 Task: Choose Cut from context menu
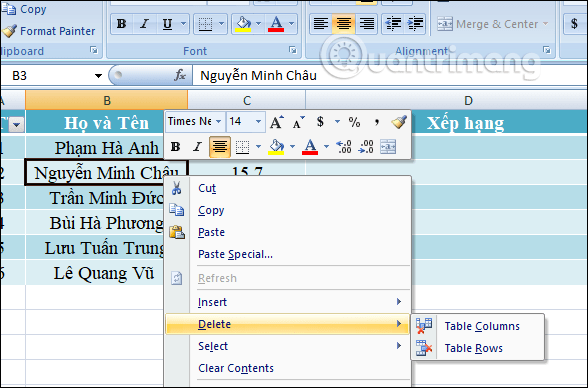pos(287,188)
